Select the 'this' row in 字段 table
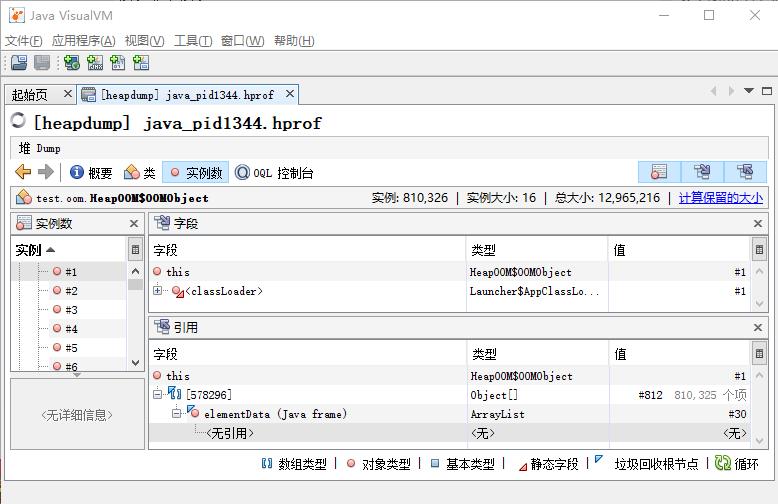The image size is (778, 504). (x=449, y=272)
